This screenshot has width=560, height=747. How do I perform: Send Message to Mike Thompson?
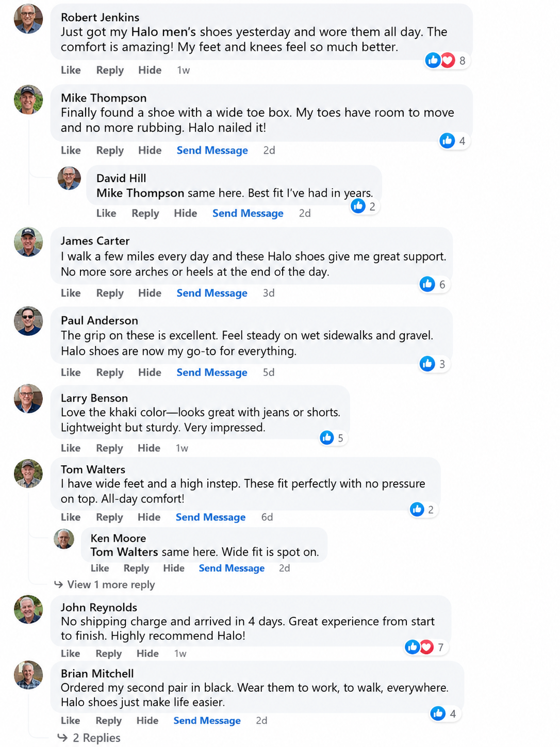212,150
